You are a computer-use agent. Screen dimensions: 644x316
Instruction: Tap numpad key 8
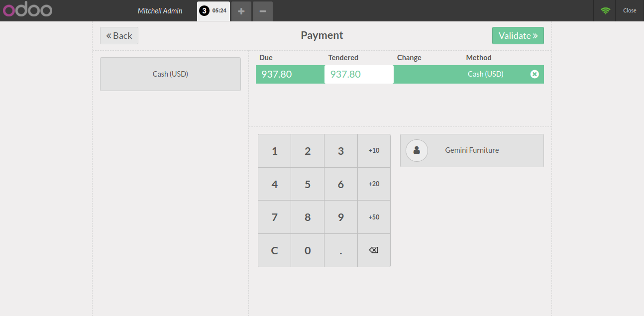pyautogui.click(x=308, y=217)
